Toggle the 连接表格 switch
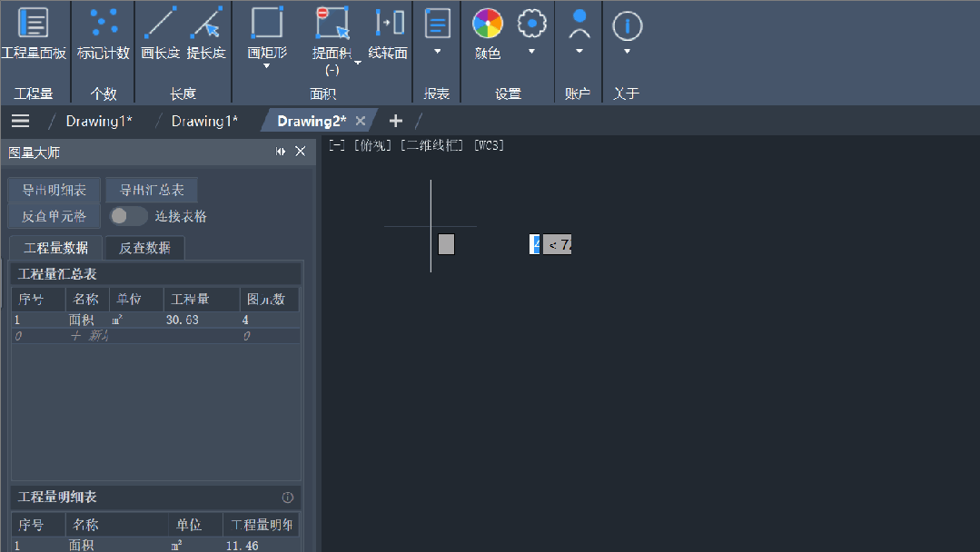The image size is (980, 552). point(128,216)
